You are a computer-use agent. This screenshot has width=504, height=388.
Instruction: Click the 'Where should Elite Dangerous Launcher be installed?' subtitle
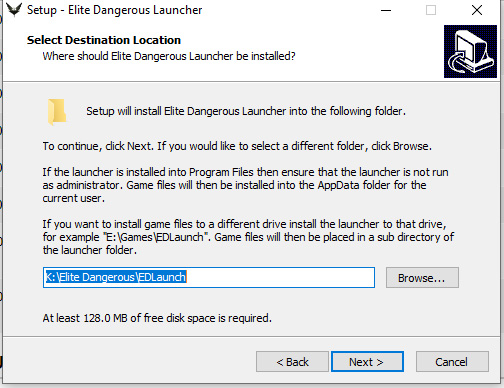169,56
